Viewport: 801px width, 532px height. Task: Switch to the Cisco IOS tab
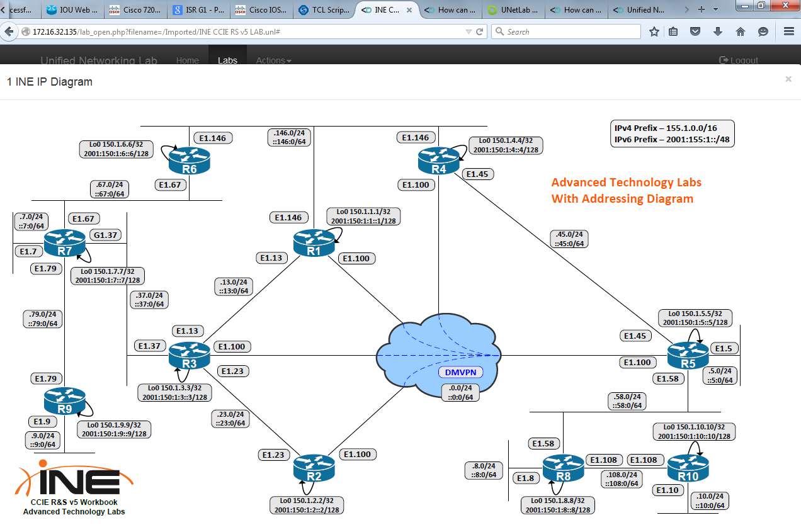point(261,10)
